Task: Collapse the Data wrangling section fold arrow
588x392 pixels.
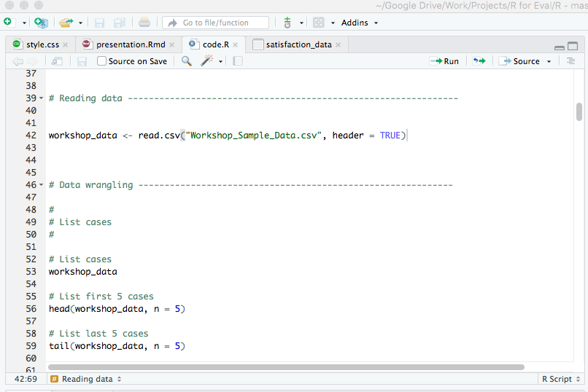Action: [42, 185]
